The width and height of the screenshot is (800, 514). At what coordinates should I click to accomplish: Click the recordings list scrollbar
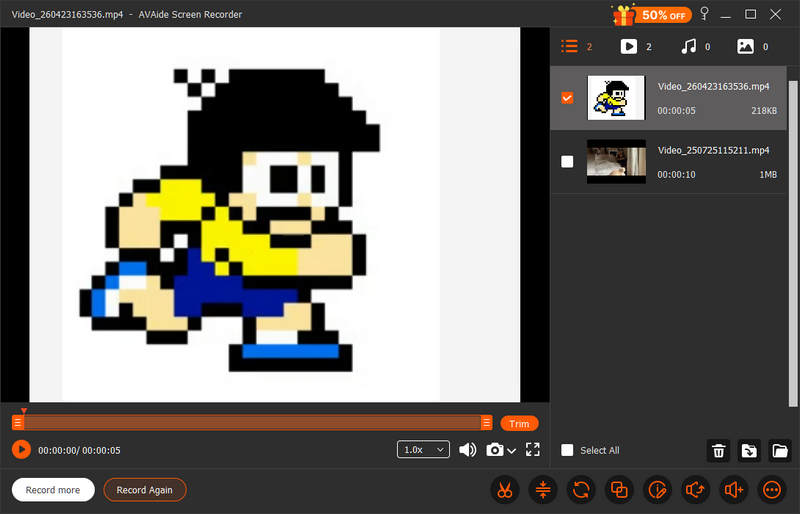pyautogui.click(x=793, y=243)
